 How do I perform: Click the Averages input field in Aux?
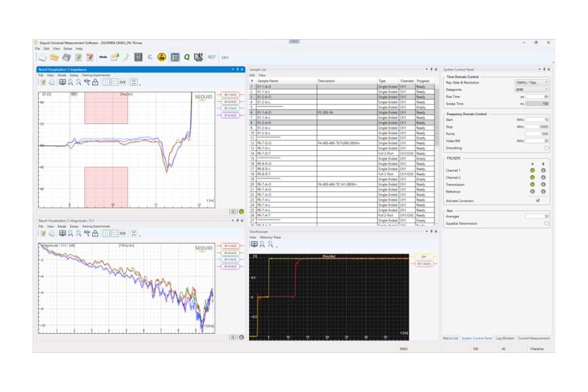point(538,216)
